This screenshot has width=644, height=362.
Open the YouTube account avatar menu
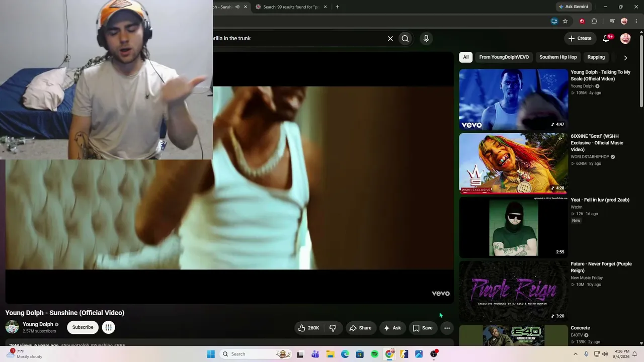[625, 38]
